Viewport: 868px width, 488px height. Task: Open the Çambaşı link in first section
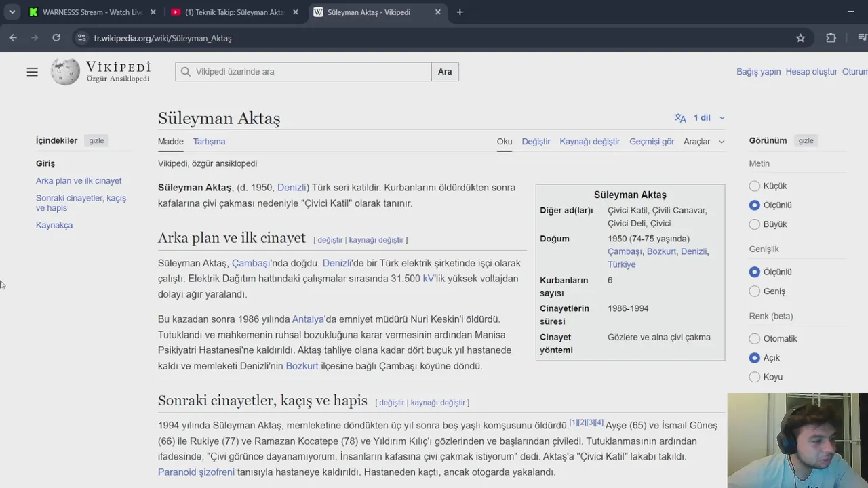pyautogui.click(x=250, y=263)
